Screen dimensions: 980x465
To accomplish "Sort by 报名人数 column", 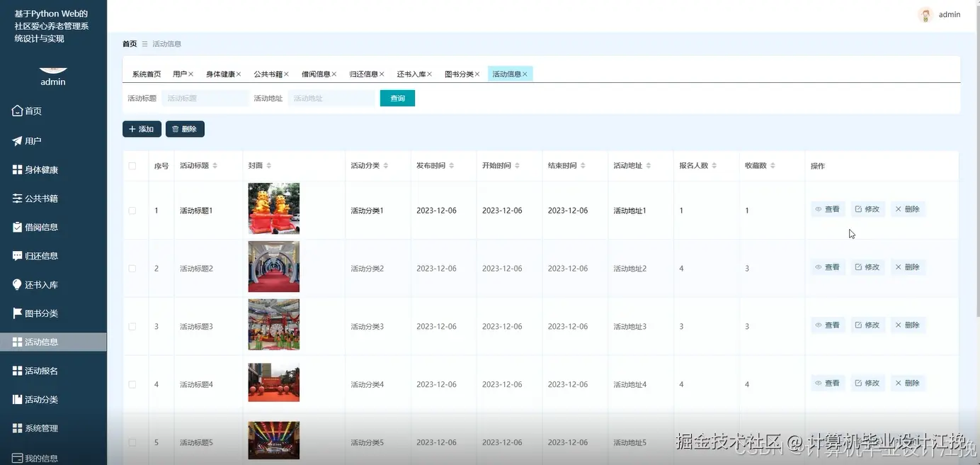I will [x=714, y=166].
